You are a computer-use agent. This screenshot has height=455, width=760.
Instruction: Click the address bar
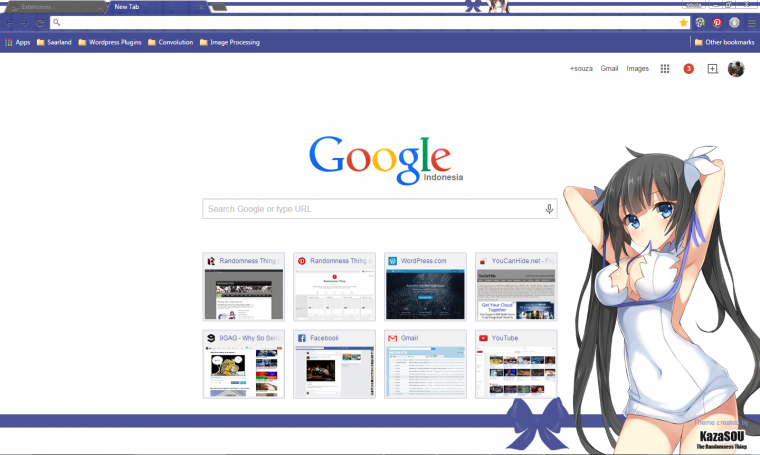pos(368,23)
